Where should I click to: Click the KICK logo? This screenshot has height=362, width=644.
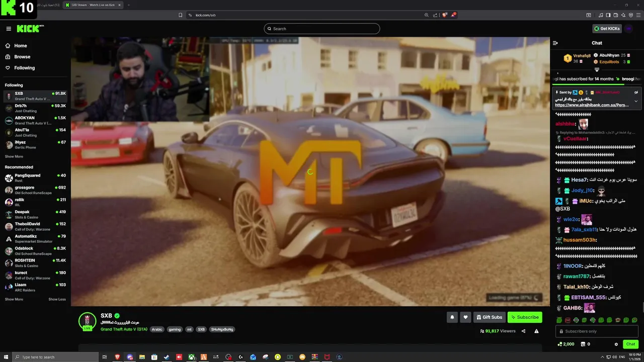pos(29,29)
